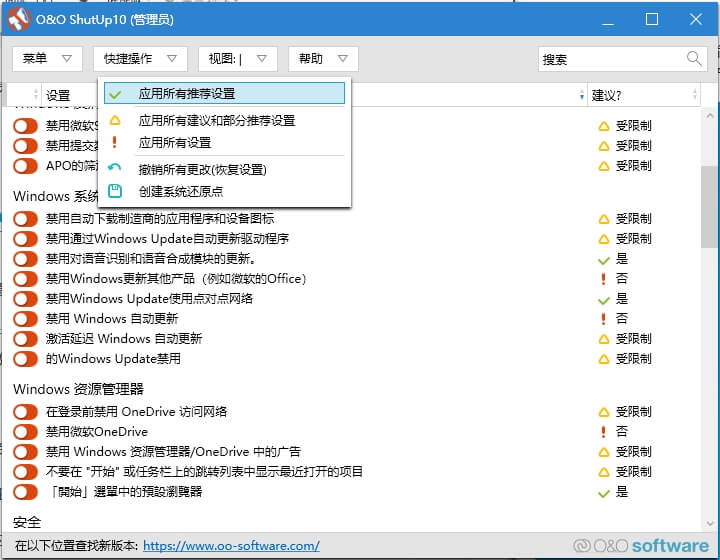Click the O&O ShutUp10 app logo icon
Viewport: 720px width, 560px height.
point(19,19)
